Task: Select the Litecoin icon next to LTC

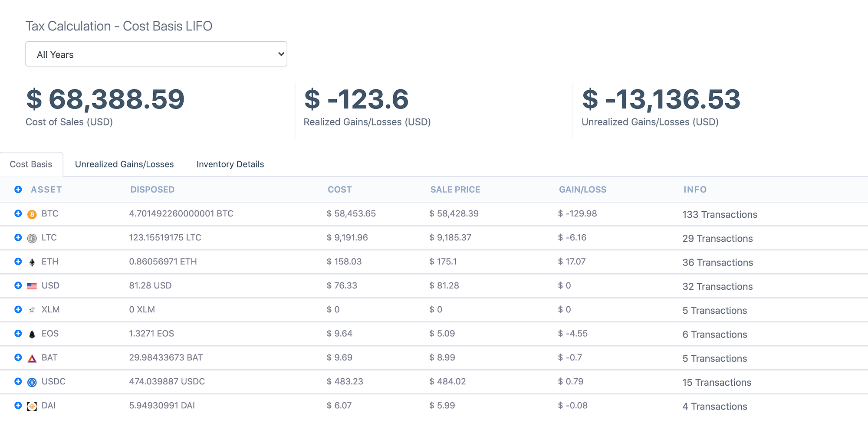Action: [31, 237]
